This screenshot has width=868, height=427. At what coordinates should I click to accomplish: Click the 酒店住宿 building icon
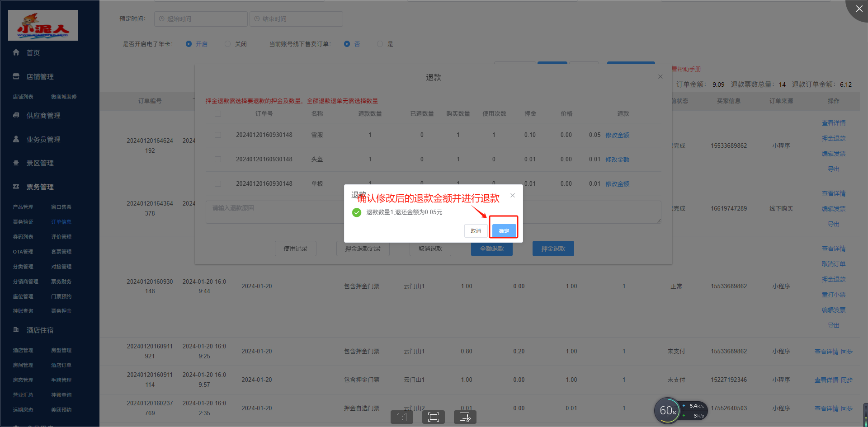click(16, 330)
